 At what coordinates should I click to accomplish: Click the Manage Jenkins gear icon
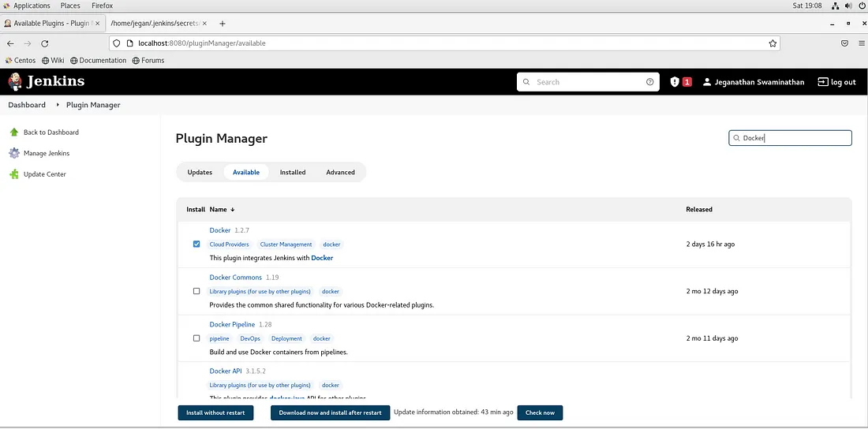tap(14, 153)
